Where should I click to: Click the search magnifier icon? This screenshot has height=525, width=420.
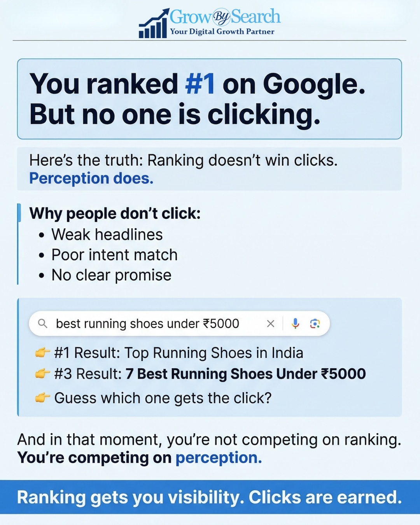click(42, 324)
